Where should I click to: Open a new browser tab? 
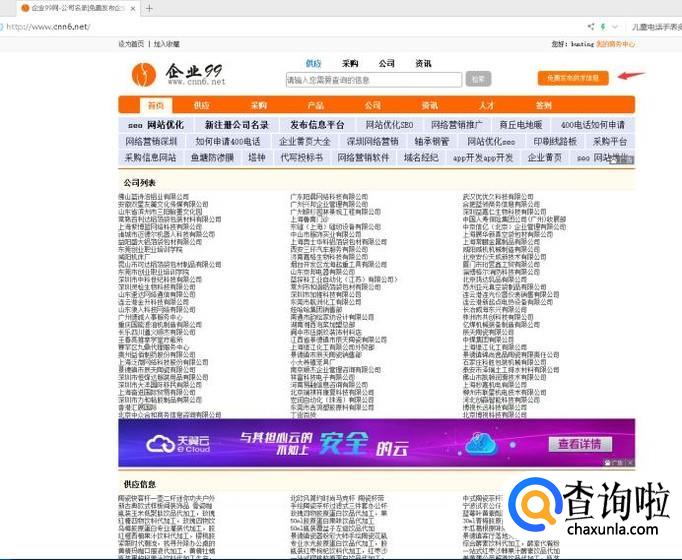[149, 8]
